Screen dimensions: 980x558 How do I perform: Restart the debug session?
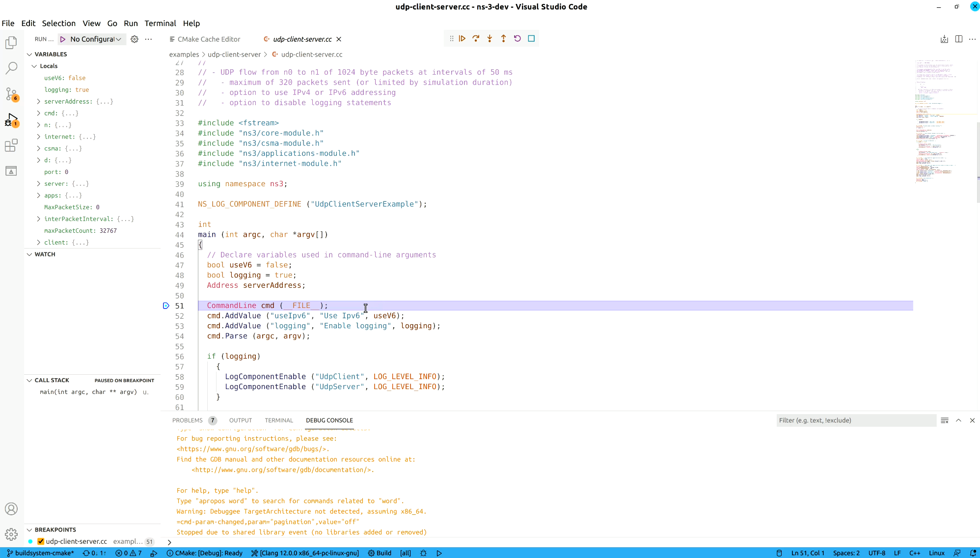tap(517, 38)
